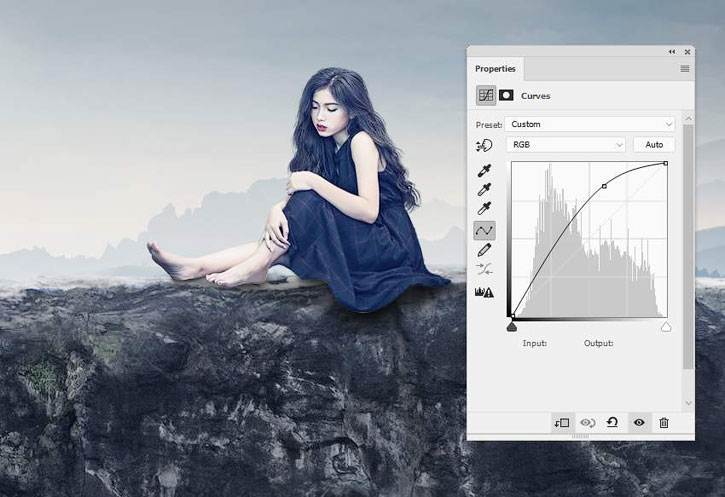The height and width of the screenshot is (497, 725).
Task: Click the Curves adjustment icon
Action: tap(486, 95)
